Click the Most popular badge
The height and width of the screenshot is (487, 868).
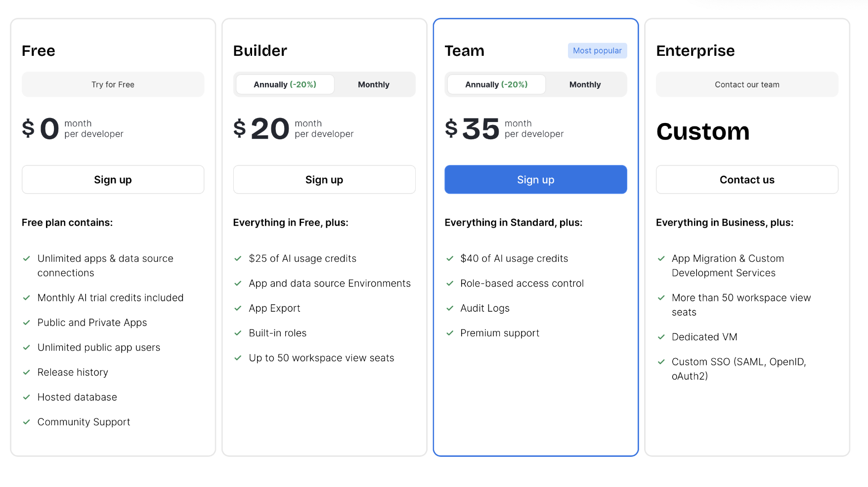(x=597, y=50)
